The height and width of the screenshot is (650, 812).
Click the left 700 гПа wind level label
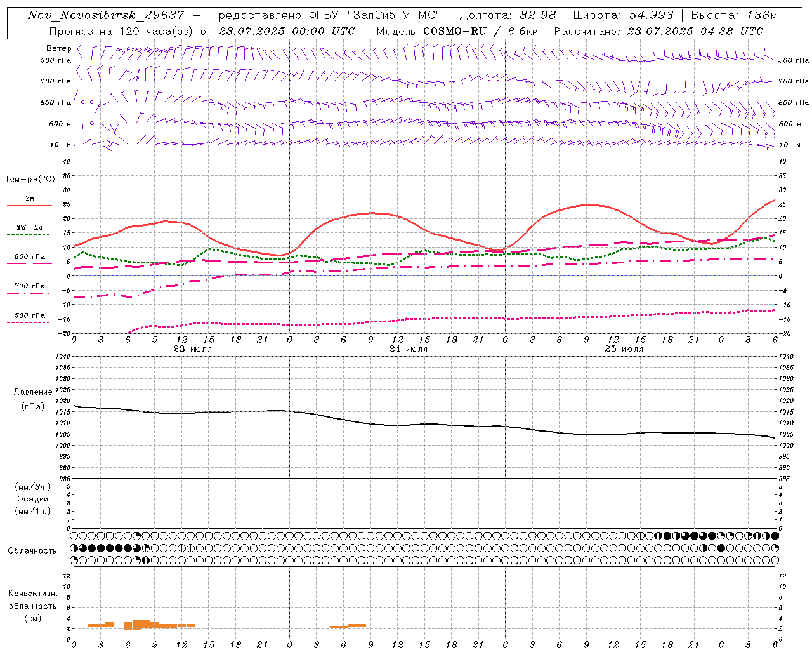[x=56, y=81]
